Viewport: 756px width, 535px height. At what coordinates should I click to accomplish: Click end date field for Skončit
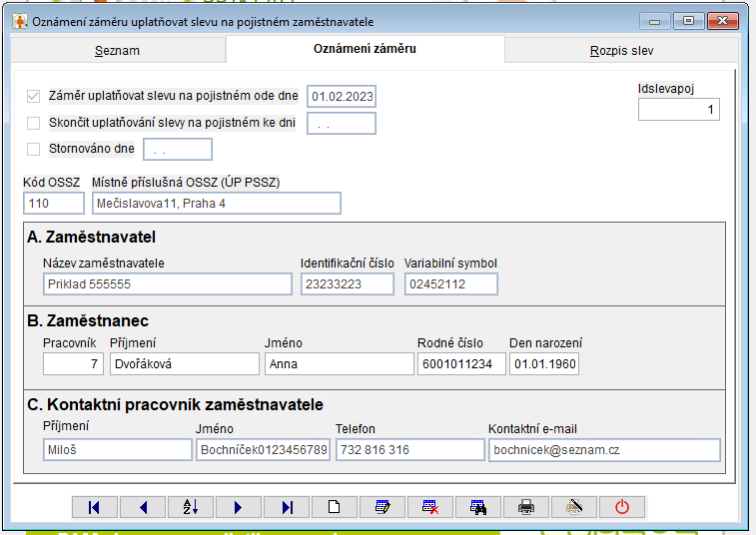342,124
